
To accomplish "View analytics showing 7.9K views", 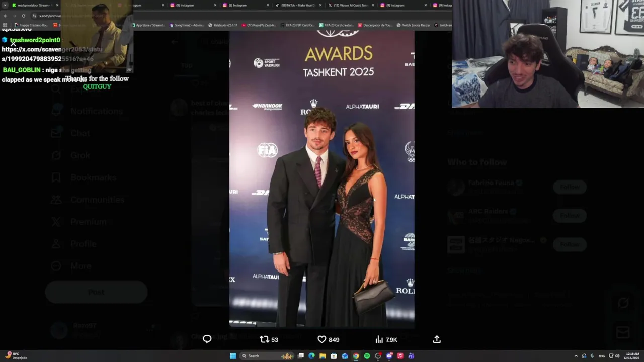I will point(386,339).
